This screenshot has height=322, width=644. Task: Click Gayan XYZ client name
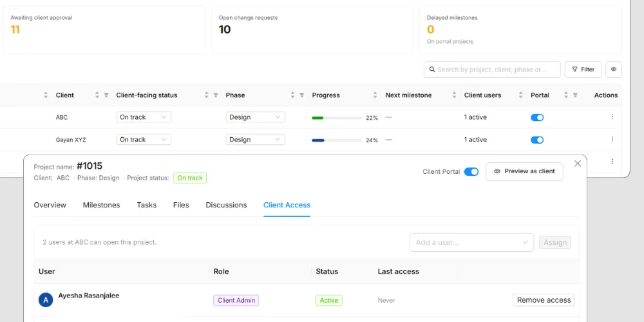[x=71, y=140]
